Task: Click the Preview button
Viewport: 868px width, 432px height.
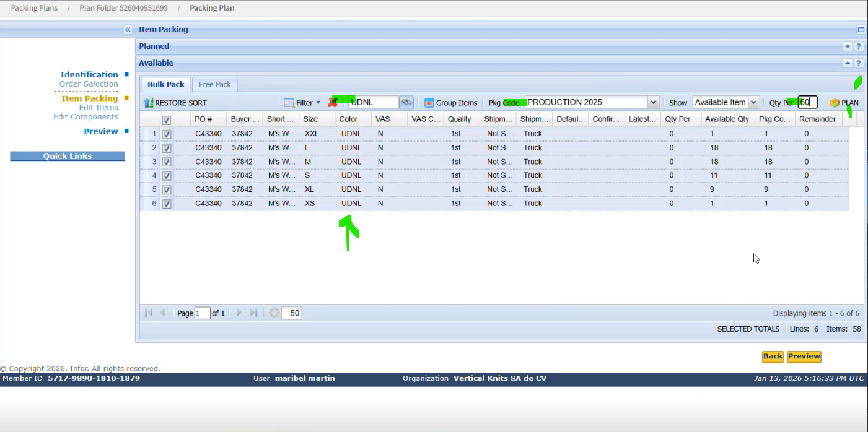Action: pos(804,356)
